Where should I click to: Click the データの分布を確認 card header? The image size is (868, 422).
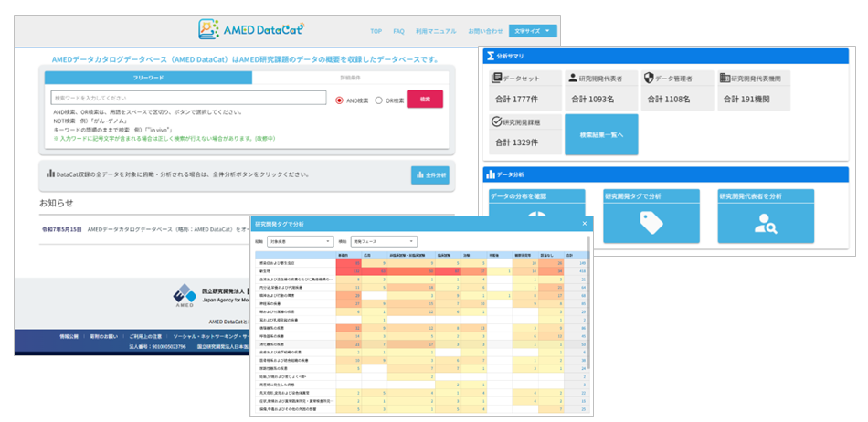[537, 195]
